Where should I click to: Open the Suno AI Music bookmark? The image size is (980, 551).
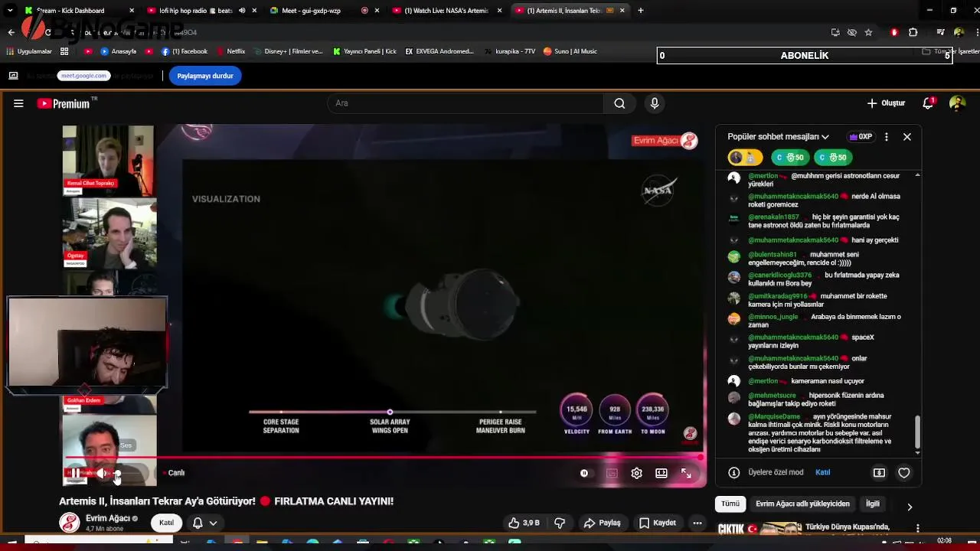coord(570,51)
